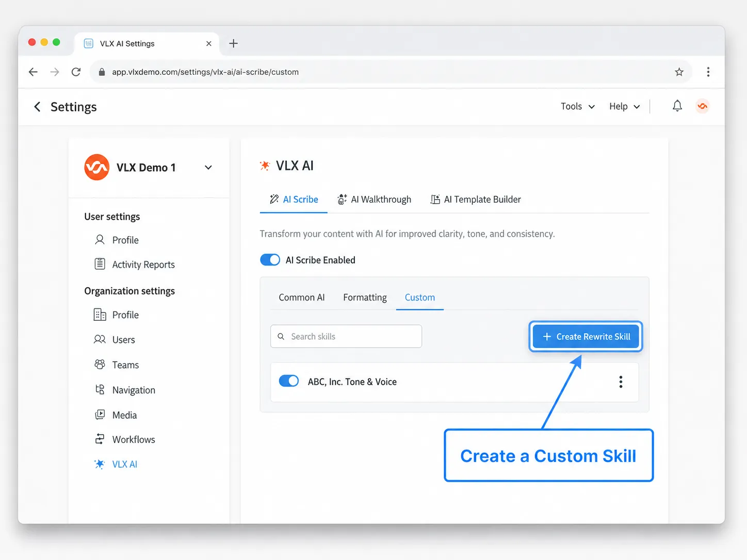Click the Navigation tree icon
This screenshot has width=747, height=560.
(x=100, y=389)
